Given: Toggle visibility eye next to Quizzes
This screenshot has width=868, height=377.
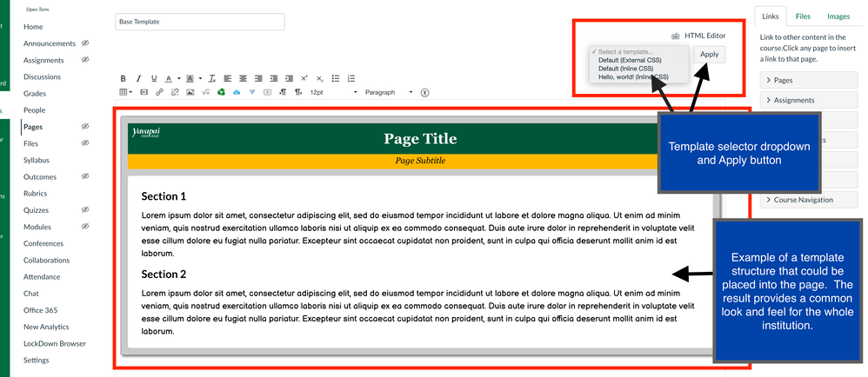Looking at the screenshot, I should [x=85, y=210].
